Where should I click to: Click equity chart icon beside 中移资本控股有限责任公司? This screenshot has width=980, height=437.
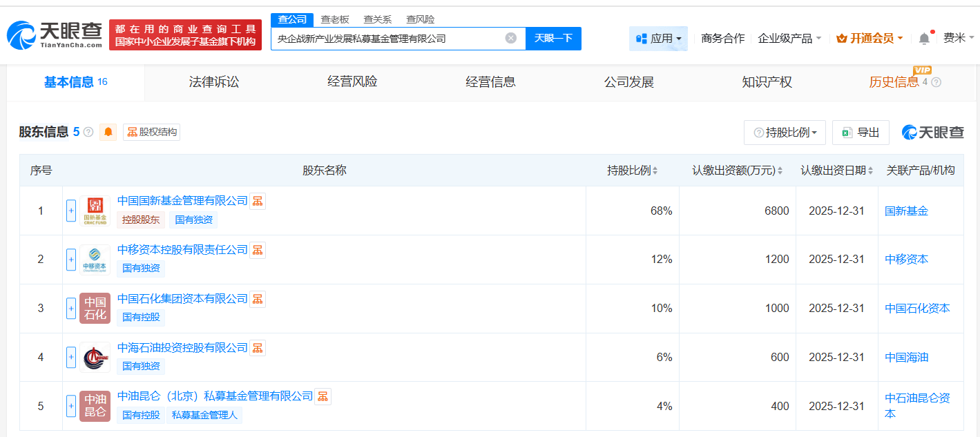click(258, 250)
